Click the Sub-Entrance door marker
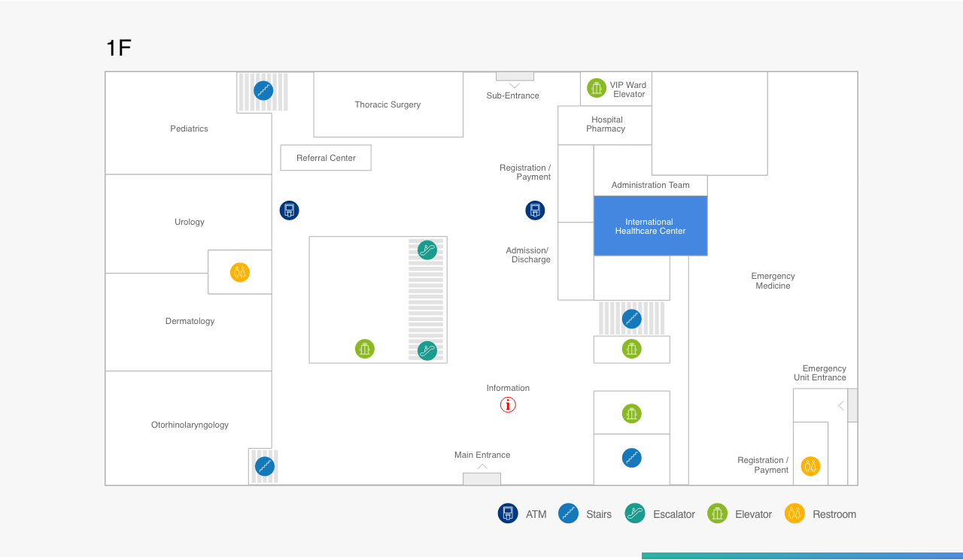Screen dimensions: 963x560 [515, 77]
